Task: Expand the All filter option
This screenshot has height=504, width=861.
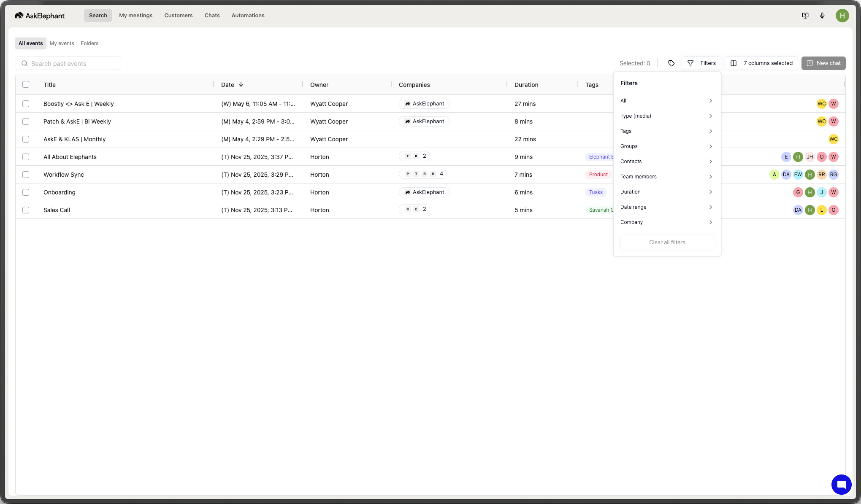Action: 667,101
